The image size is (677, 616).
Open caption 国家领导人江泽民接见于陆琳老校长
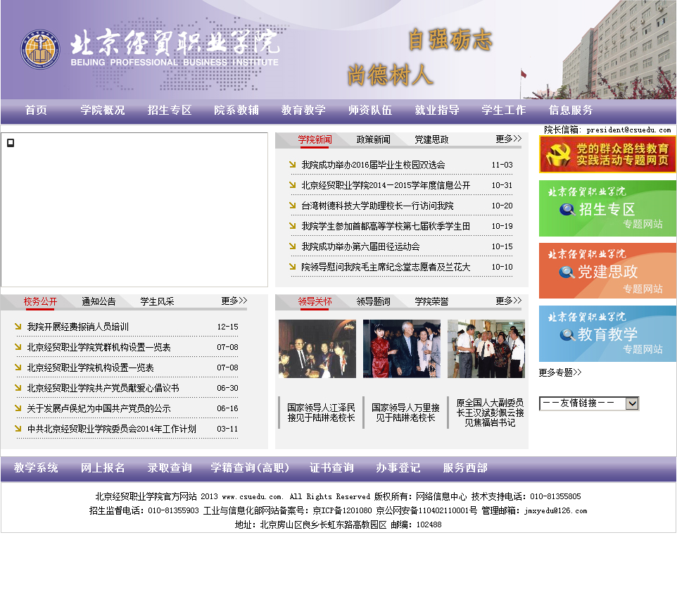tap(321, 413)
